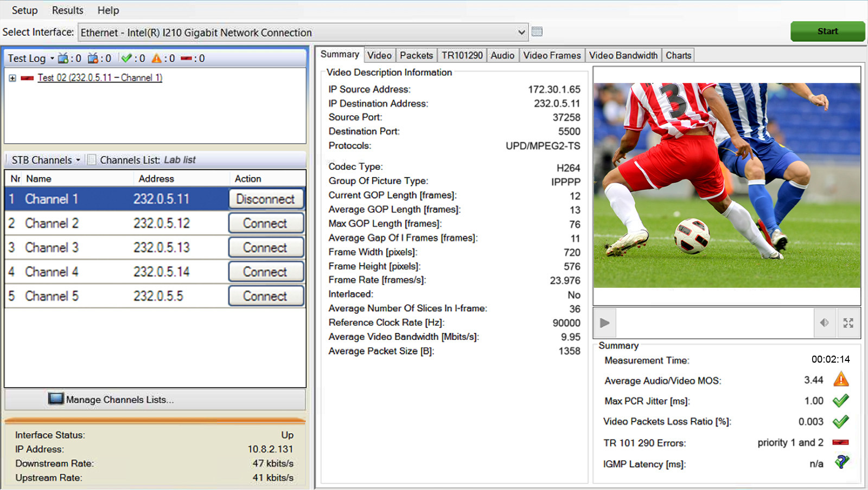Screen dimensions: 868x490
Task: Click the green check beside Max PCR Jitter
Action: [841, 401]
